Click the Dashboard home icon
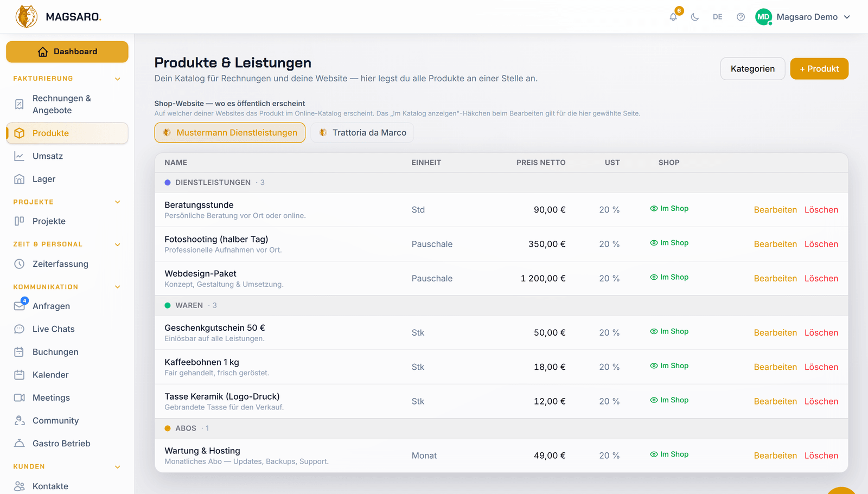 pos(43,52)
